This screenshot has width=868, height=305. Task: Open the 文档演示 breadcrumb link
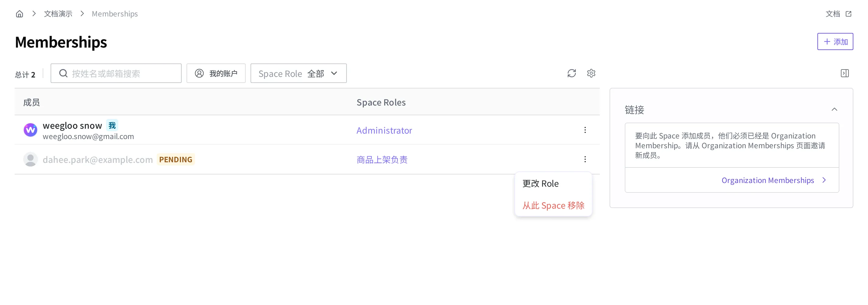(58, 14)
